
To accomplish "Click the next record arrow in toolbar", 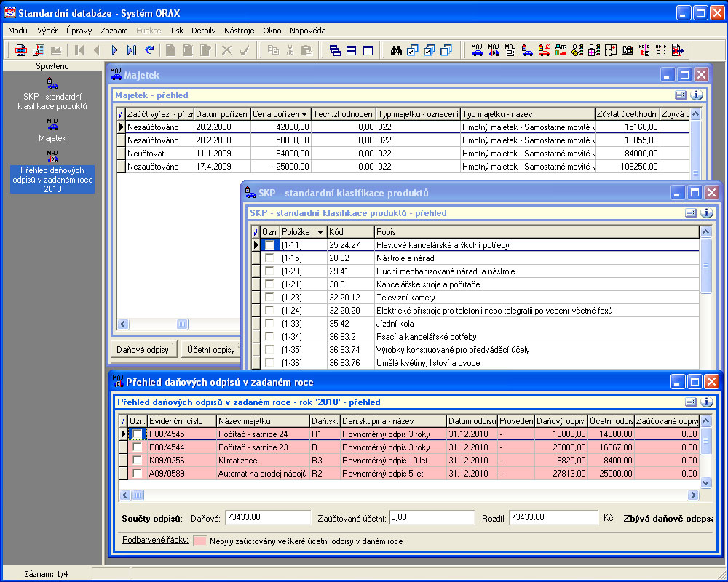I will coord(114,50).
